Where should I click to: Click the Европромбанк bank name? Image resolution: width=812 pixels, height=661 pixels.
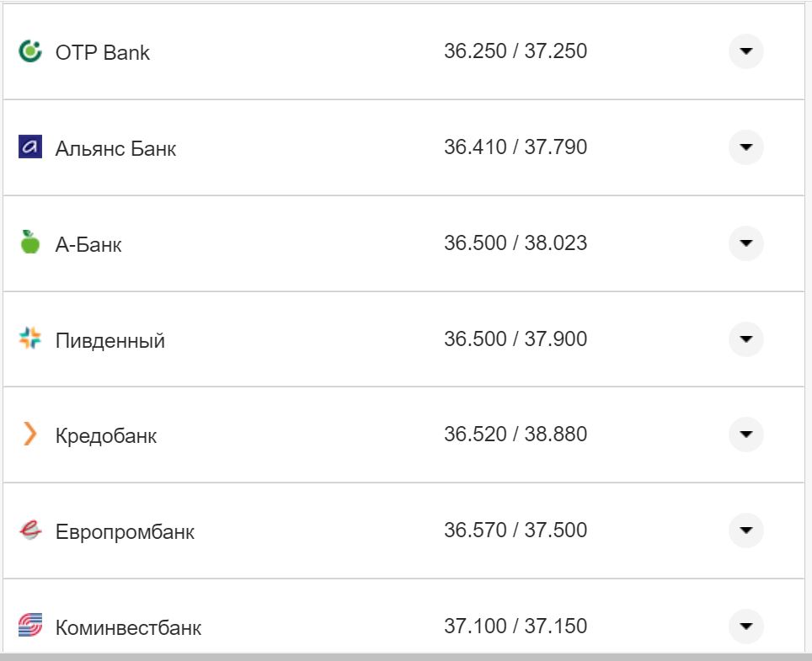(x=125, y=532)
